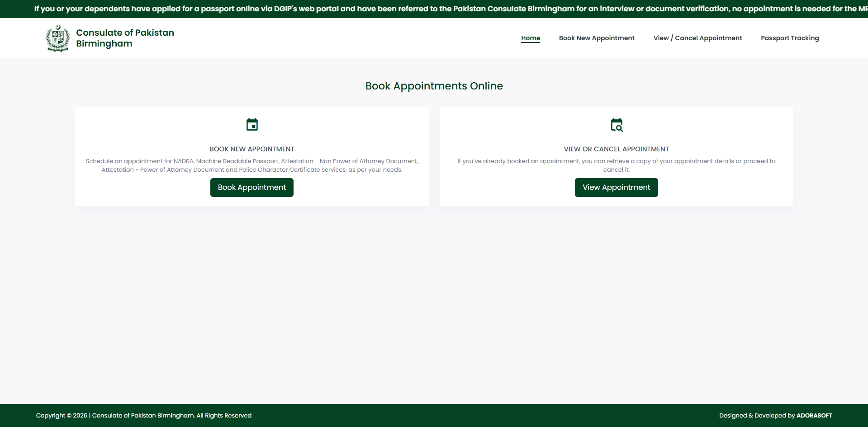Screen dimensions: 868x427
Task: Click the VIEW OR CANCEL APPOINTMENT card title
Action: point(616,149)
